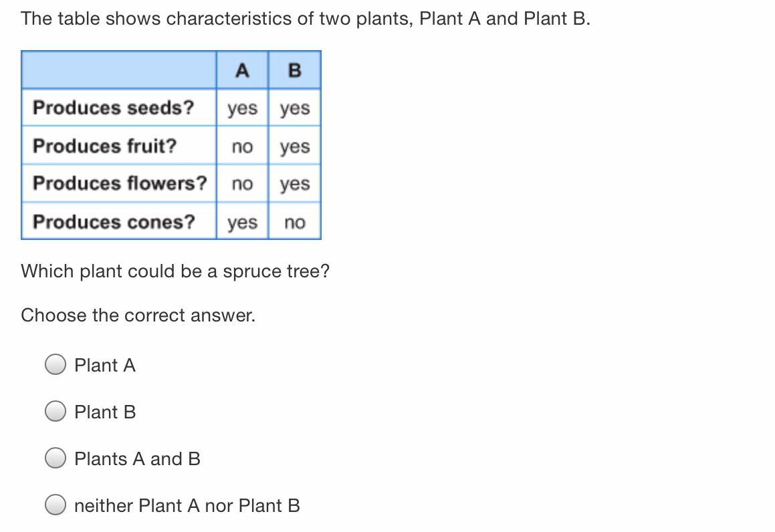Click Plant B's fruit cell showing yes
The image size is (775, 532).
(x=294, y=146)
